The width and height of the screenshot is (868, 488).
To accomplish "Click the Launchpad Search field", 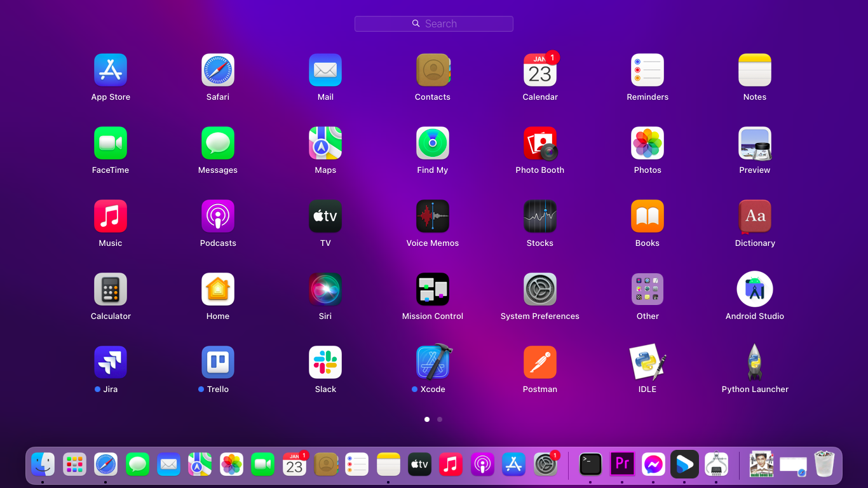I will 434,24.
